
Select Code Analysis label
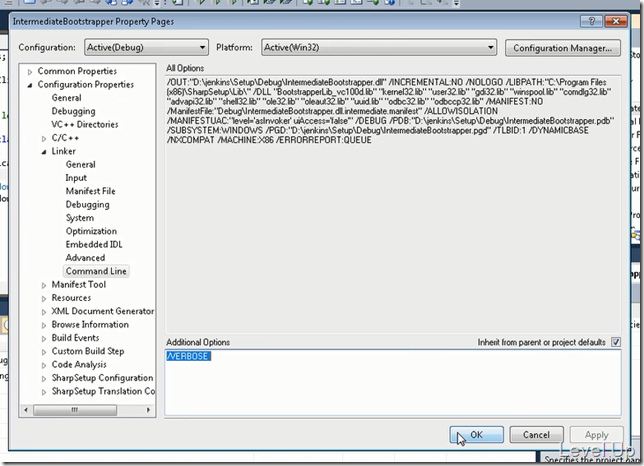tap(79, 365)
